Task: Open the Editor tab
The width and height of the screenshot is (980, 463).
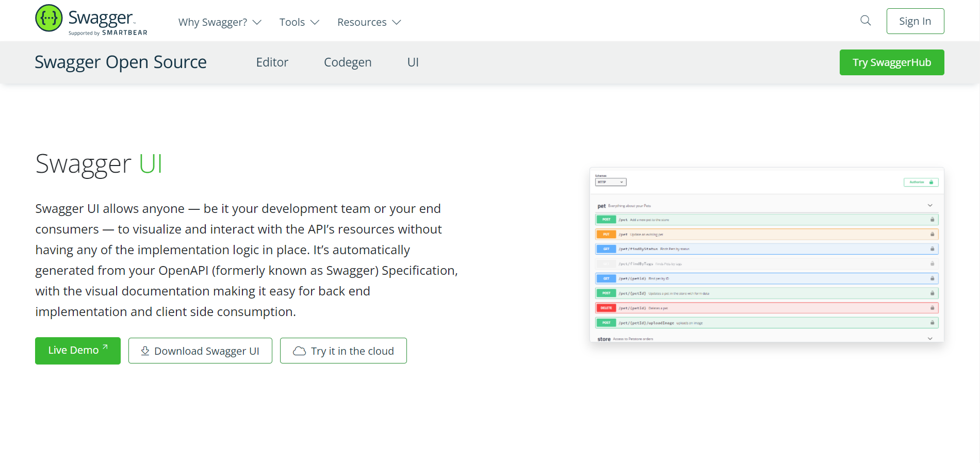Action: [x=272, y=62]
